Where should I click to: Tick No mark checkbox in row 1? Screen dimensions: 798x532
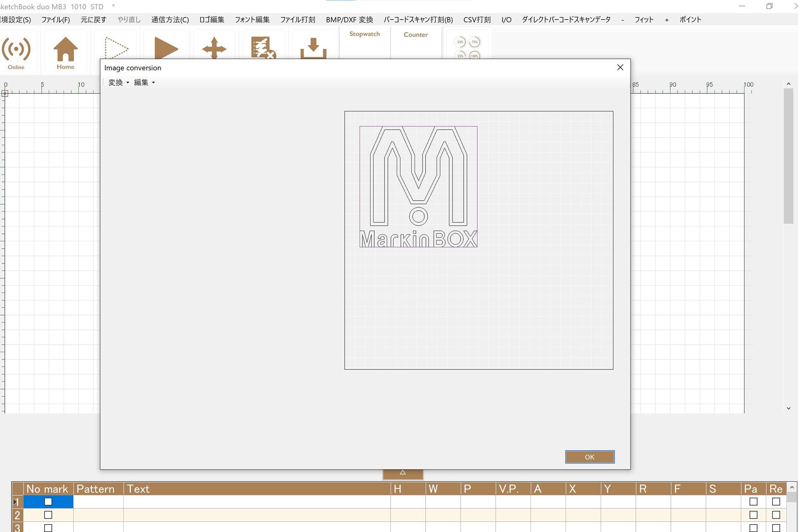48,501
